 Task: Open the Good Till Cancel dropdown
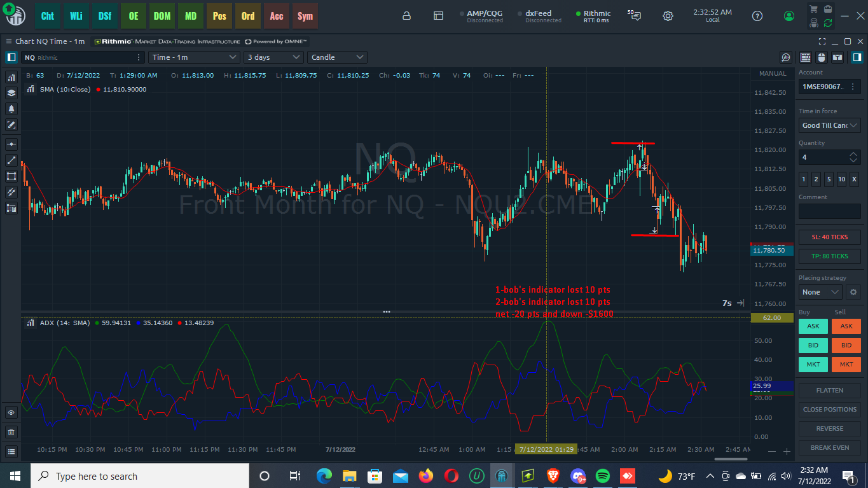[830, 125]
